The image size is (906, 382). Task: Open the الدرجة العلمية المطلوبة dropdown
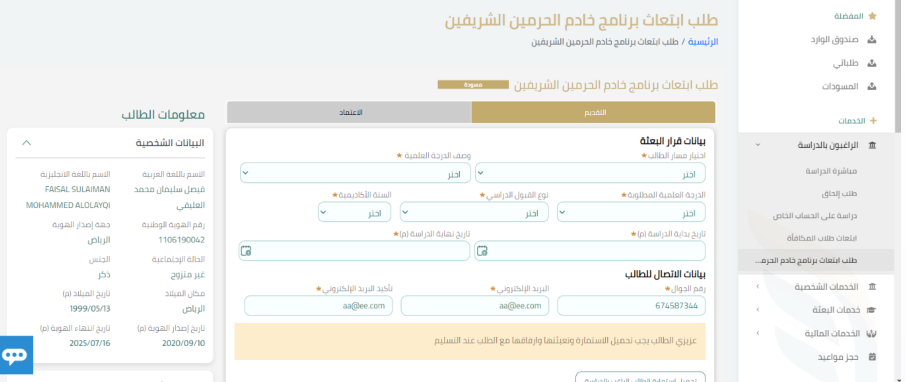[631, 212]
